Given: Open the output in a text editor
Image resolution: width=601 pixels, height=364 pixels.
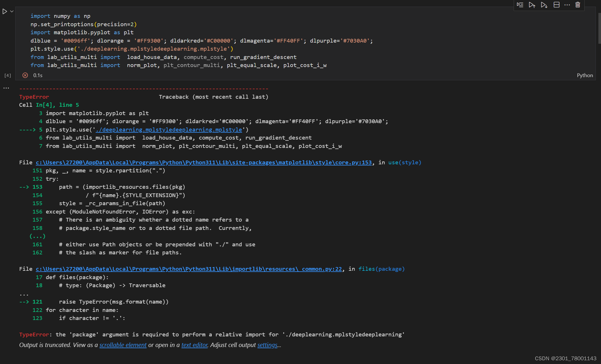Looking at the screenshot, I should [194, 345].
